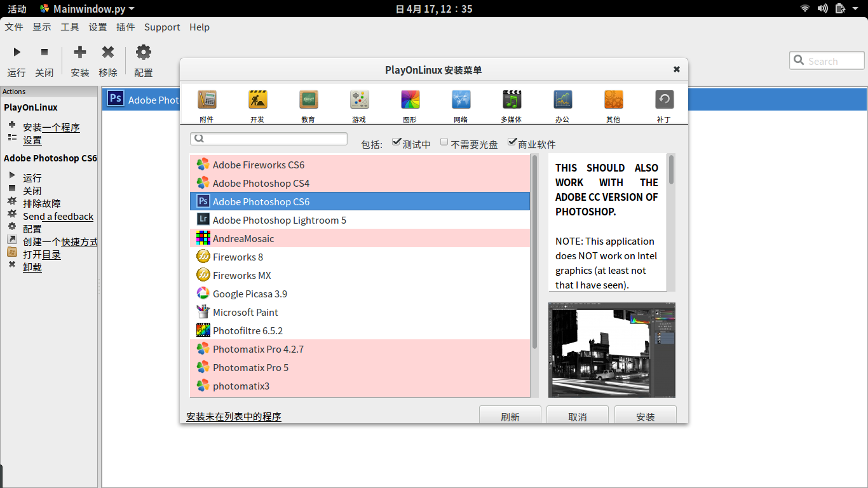This screenshot has height=488, width=868.
Task: Focus the main window Search box
Action: [827, 61]
